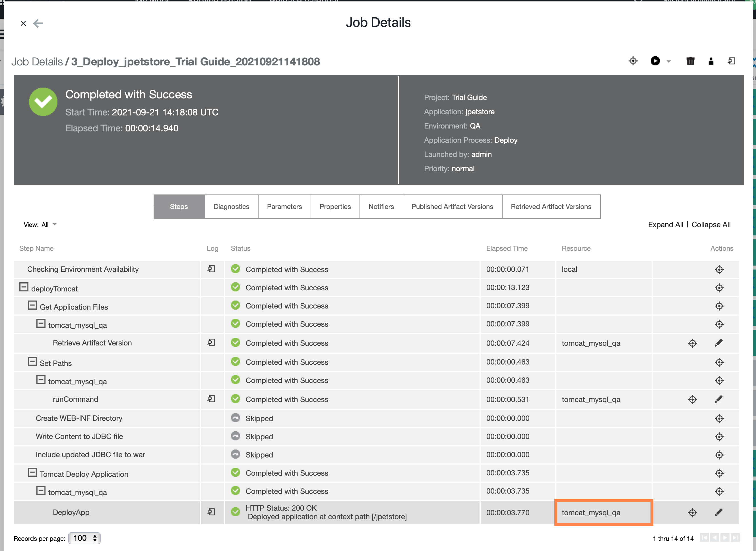Viewport: 756px width, 551px height.
Task: Click pencil edit icon for runCommand
Action: (719, 399)
